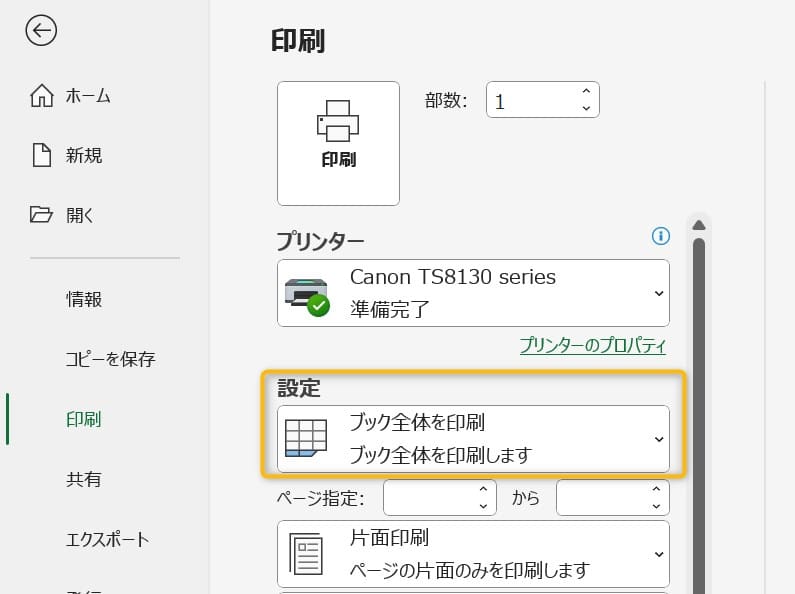Screen dimensions: 795x594
Task: Open the 情報 menu item
Action: pyautogui.click(x=84, y=299)
